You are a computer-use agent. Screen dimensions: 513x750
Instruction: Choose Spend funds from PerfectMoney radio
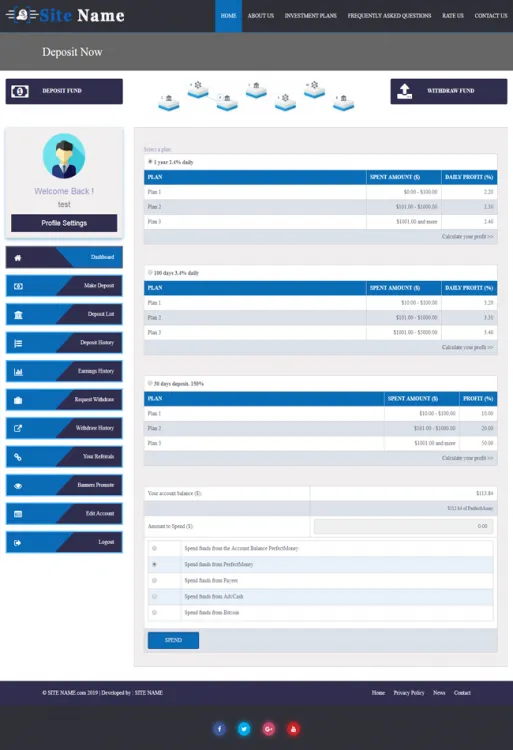(154, 564)
